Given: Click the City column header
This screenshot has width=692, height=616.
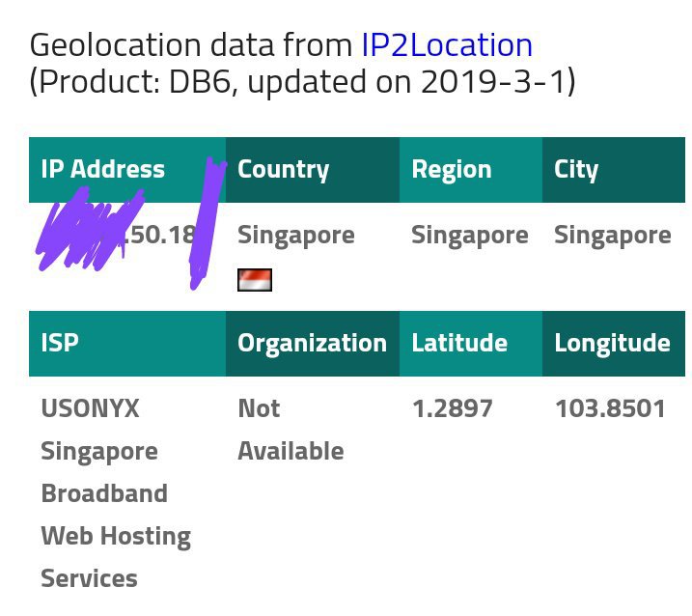Looking at the screenshot, I should pos(614,170).
